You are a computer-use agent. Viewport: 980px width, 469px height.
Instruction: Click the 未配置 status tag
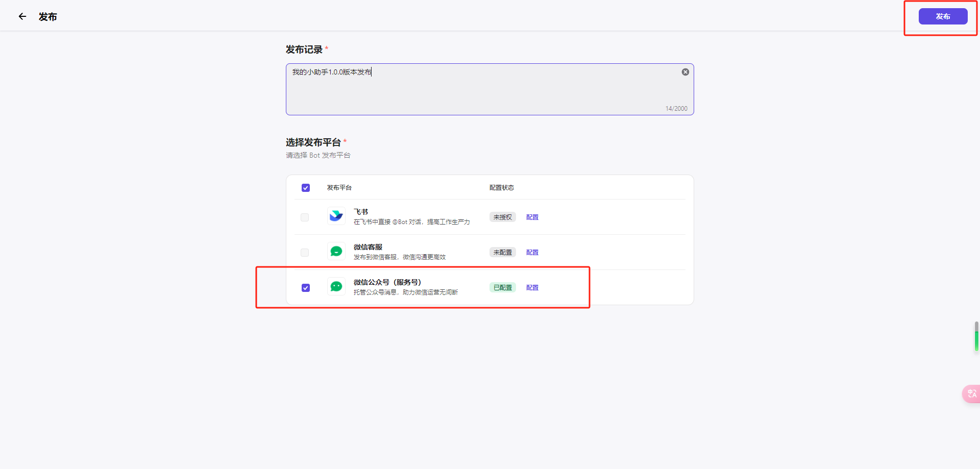tap(503, 253)
